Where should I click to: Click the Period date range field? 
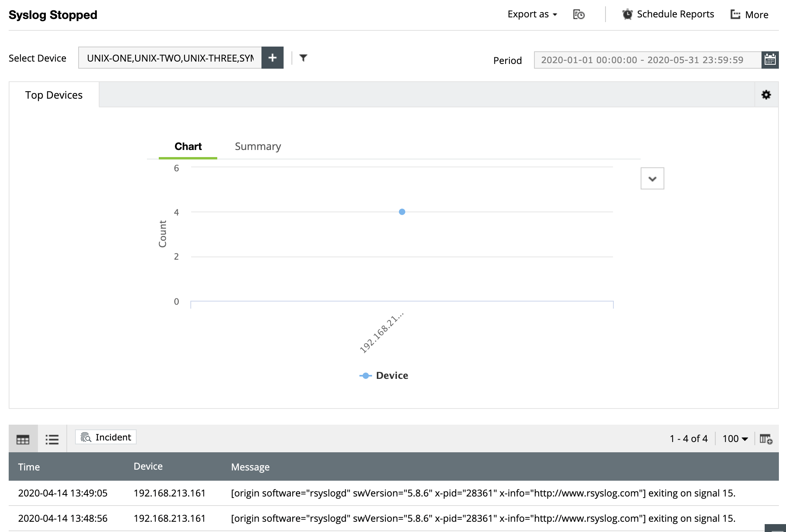pyautogui.click(x=647, y=60)
